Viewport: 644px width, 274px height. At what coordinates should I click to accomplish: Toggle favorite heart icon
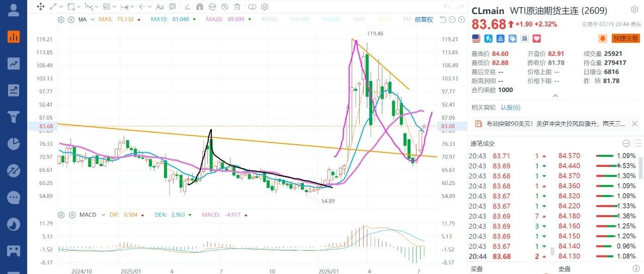[537, 39]
